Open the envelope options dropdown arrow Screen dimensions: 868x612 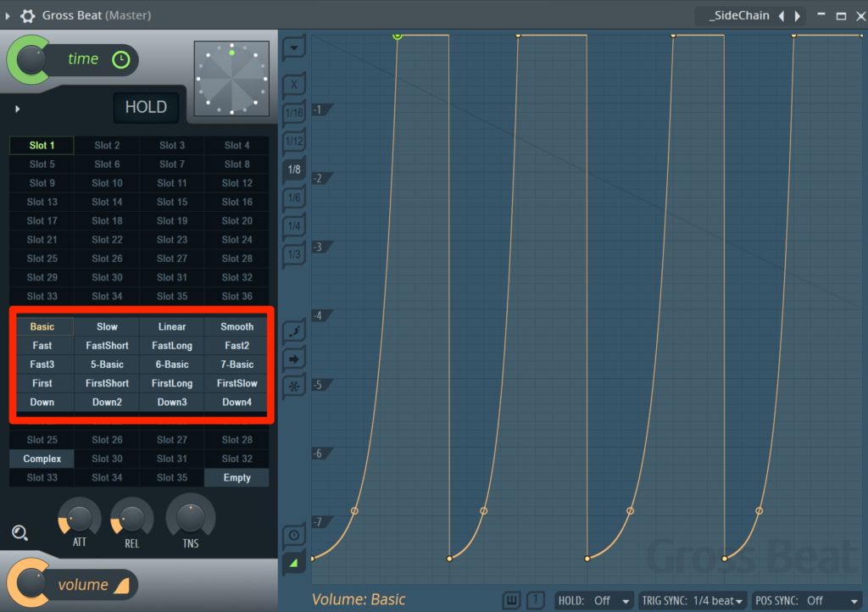[x=294, y=47]
